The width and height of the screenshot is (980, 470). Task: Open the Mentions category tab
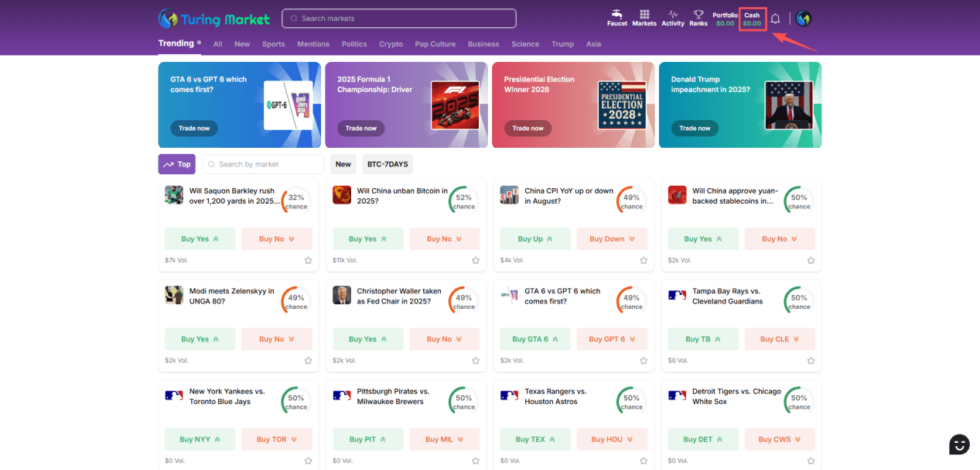313,44
